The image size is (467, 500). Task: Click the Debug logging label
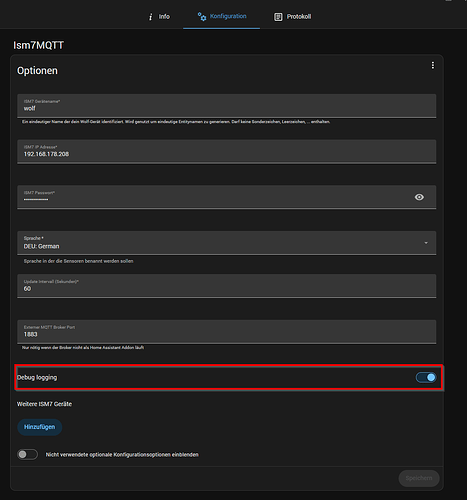(x=37, y=377)
